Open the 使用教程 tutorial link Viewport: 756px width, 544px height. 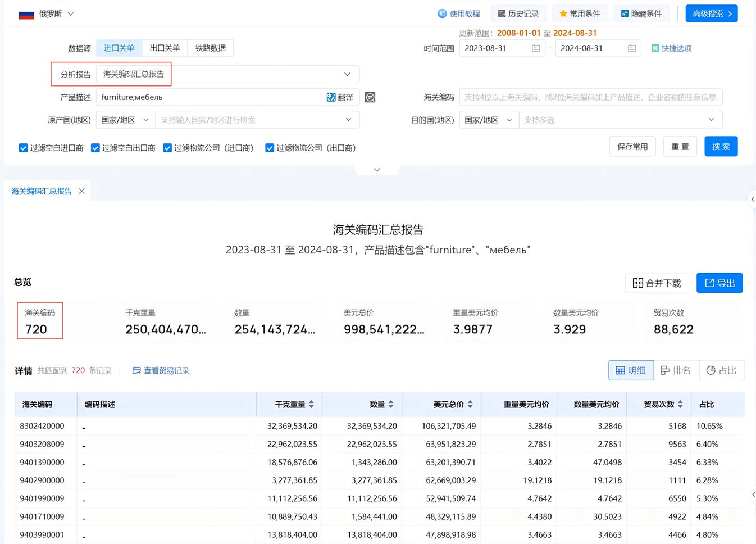tap(459, 13)
